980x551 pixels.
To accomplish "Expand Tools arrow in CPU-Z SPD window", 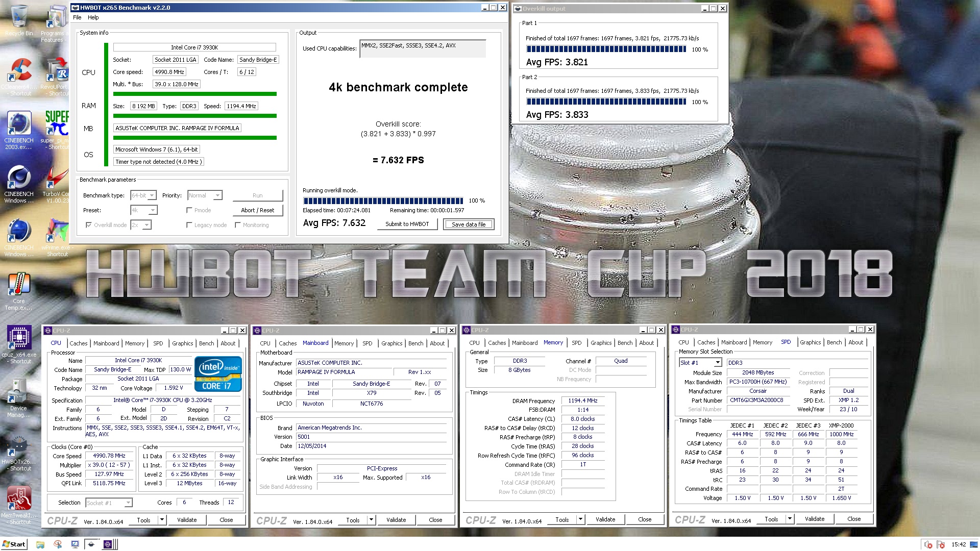I will tap(790, 519).
